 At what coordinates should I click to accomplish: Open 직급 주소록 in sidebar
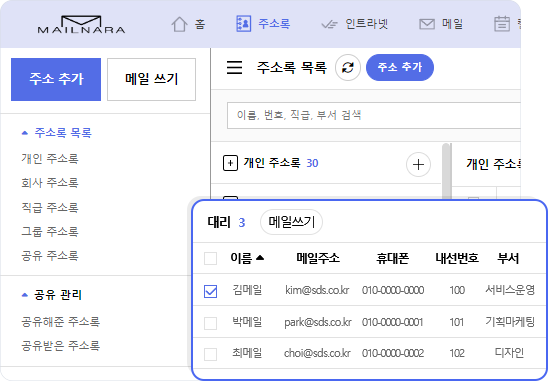[50, 207]
